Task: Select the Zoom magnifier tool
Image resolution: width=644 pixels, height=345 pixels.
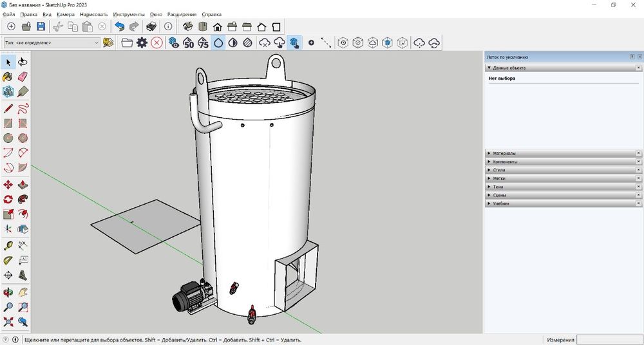Action: click(8, 307)
